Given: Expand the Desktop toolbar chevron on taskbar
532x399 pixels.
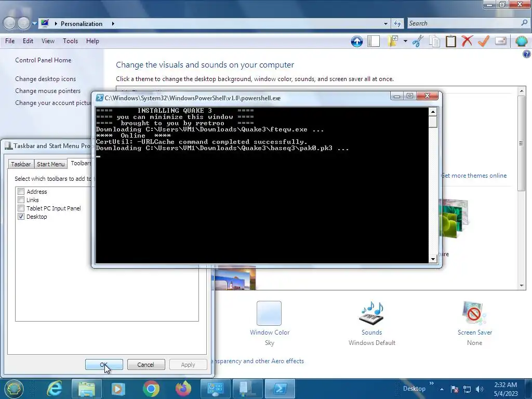Looking at the screenshot, I should (x=431, y=383).
